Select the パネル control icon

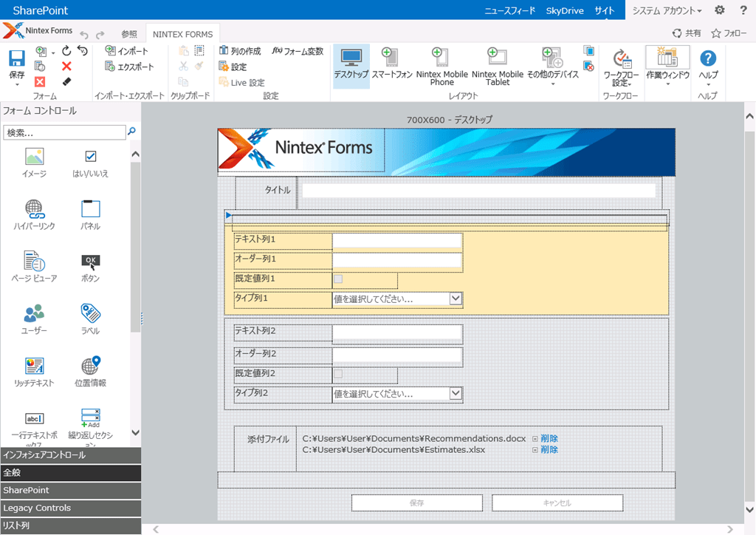click(90, 209)
